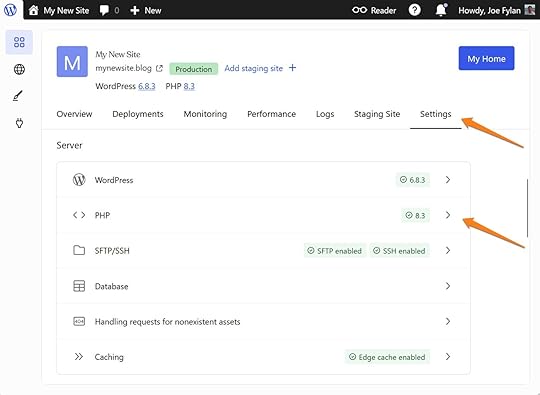This screenshot has width=540, height=395.
Task: Click the SFTP/SSH row label
Action: pyautogui.click(x=112, y=251)
